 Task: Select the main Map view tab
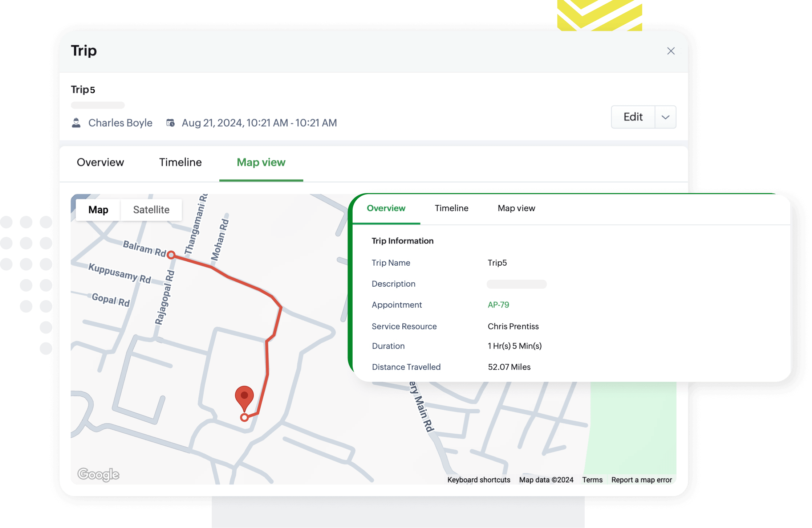[x=261, y=162]
